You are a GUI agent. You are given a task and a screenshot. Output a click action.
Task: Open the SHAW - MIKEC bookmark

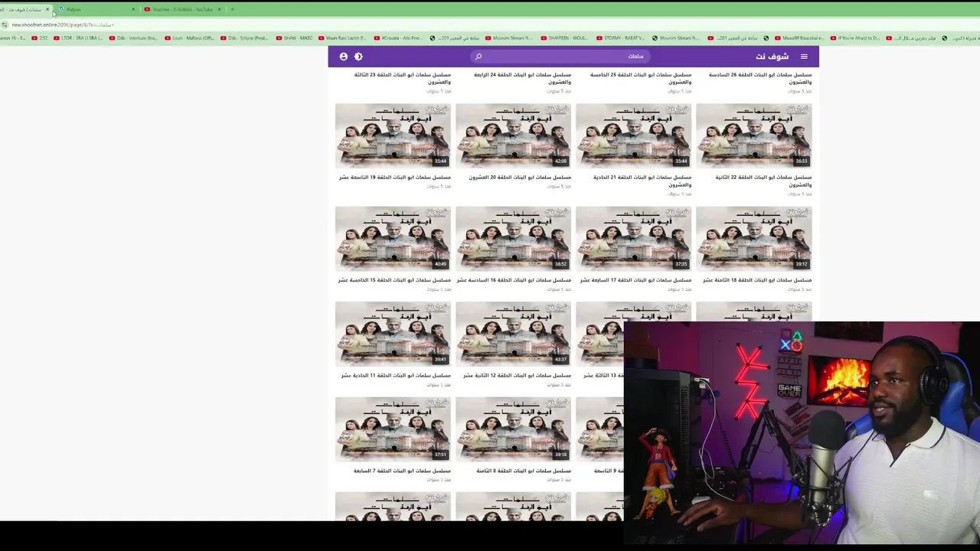click(x=294, y=38)
